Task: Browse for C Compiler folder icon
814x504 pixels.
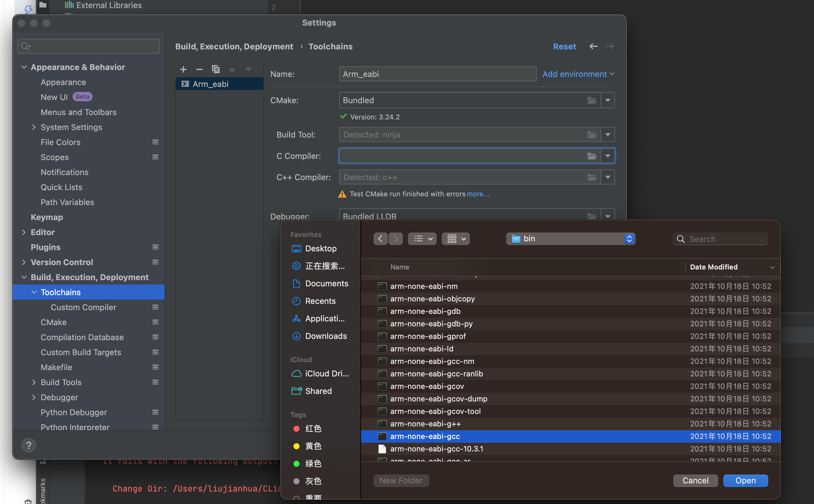Action: [592, 156]
